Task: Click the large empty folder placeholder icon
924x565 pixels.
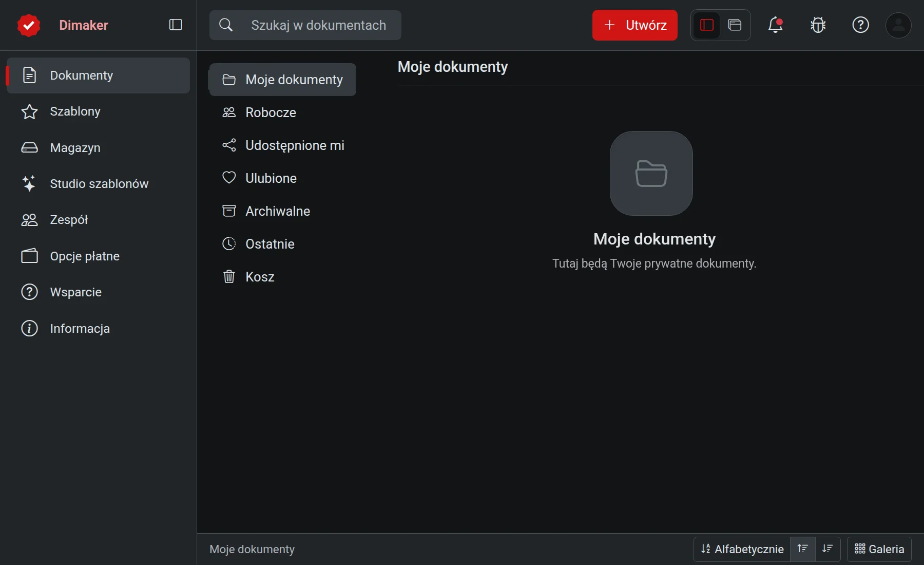Action: point(651,174)
